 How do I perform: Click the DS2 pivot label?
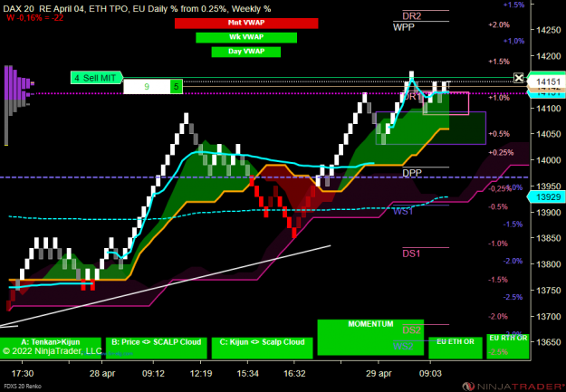point(411,330)
